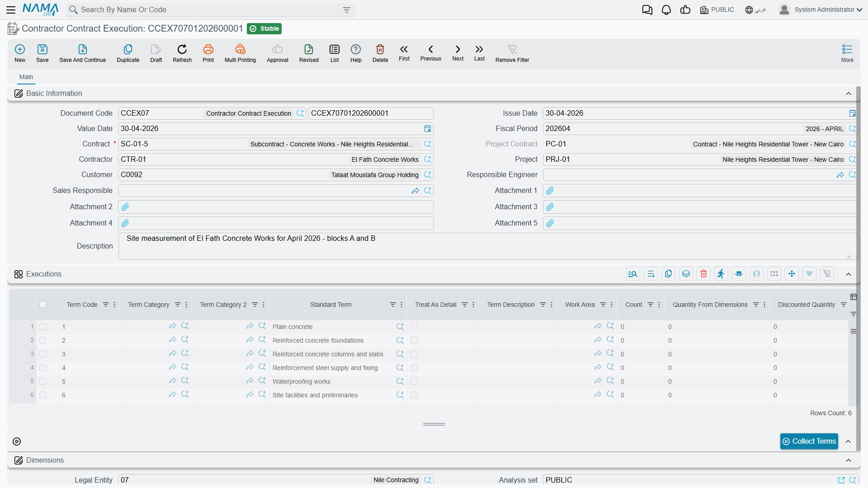
Task: Open the chat messages icon
Action: (x=647, y=9)
